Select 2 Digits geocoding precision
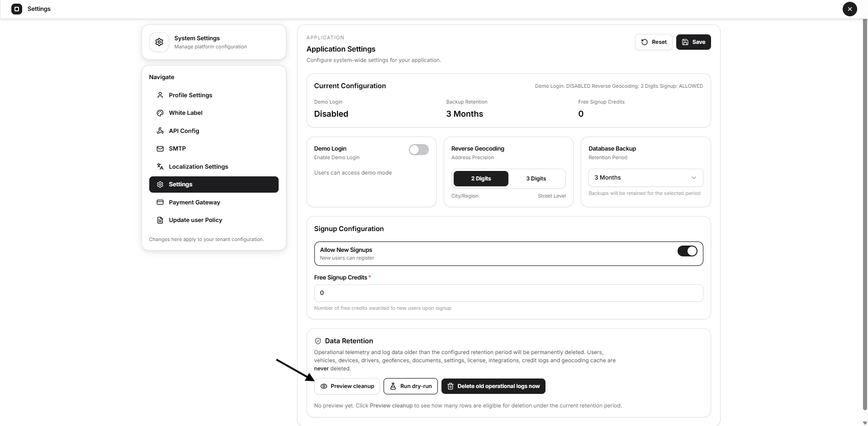 481,179
